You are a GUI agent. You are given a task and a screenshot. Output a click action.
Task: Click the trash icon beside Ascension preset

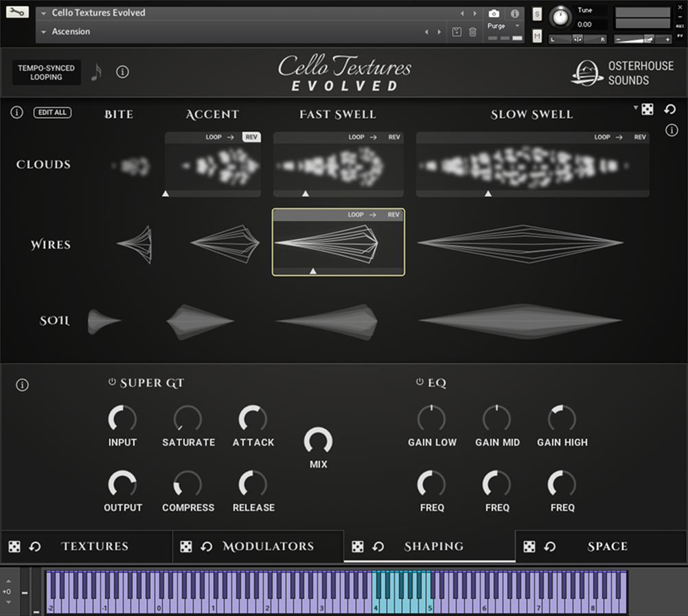pyautogui.click(x=472, y=32)
